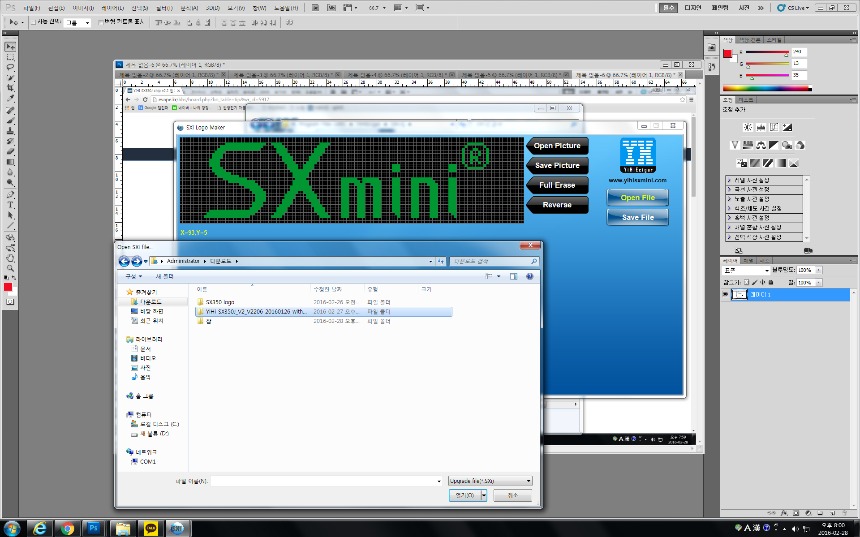Viewport: 860px width, 537px height.
Task: Click the R slider in Color panel
Action: [x=767, y=53]
